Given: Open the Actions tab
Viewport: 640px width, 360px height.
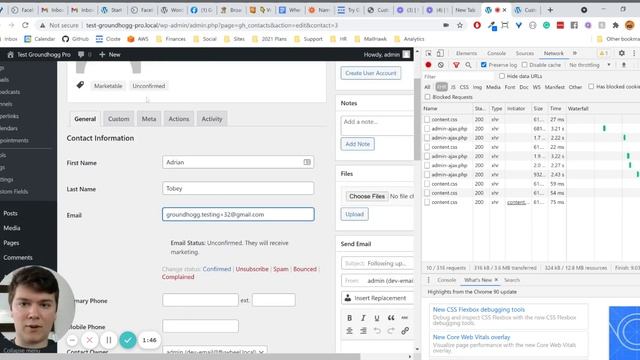Looking at the screenshot, I should tap(179, 119).
